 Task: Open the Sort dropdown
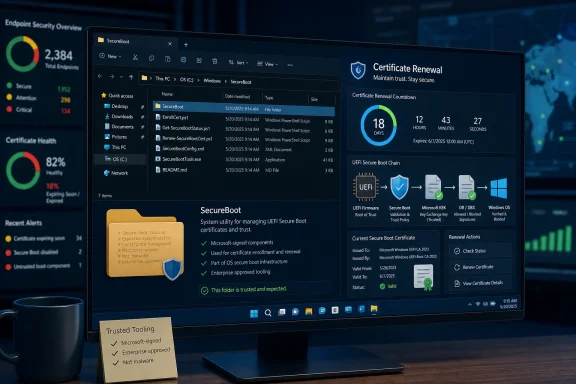(238, 62)
